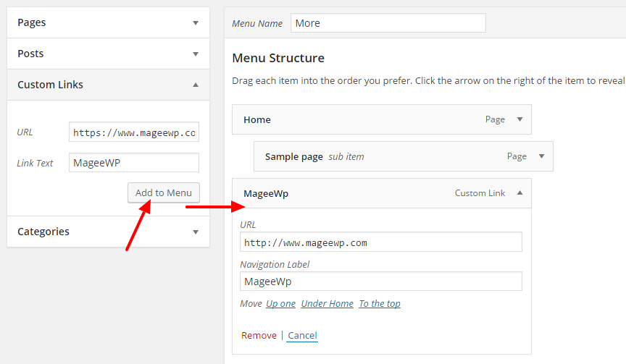Focus Custom Links URL field
This screenshot has height=364, width=626.
[134, 132]
